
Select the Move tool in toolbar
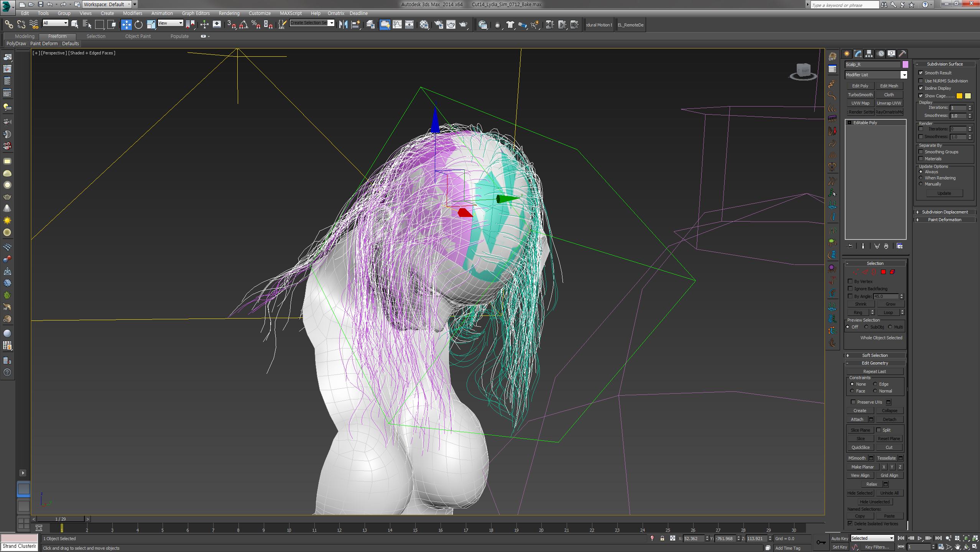[x=126, y=25]
